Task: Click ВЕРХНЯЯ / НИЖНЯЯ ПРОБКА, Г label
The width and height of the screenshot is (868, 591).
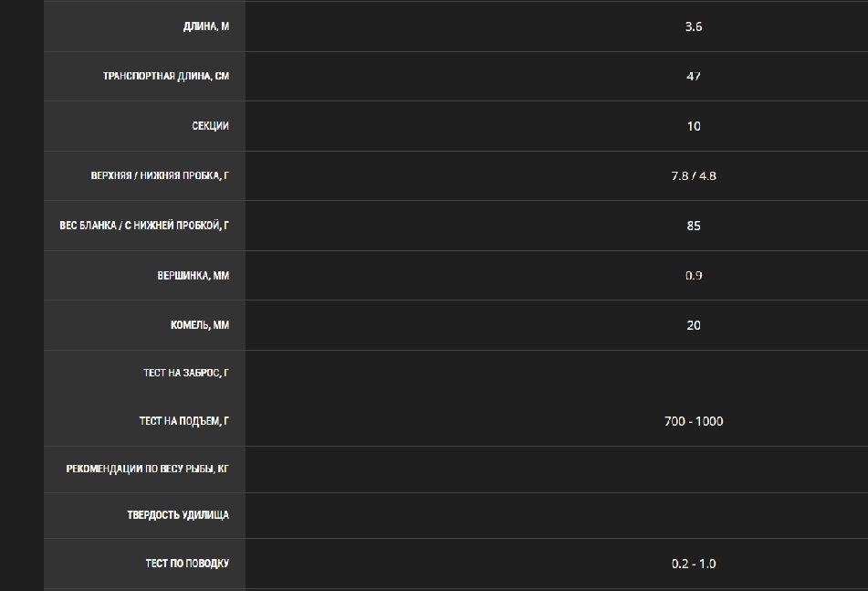Action: [x=160, y=175]
